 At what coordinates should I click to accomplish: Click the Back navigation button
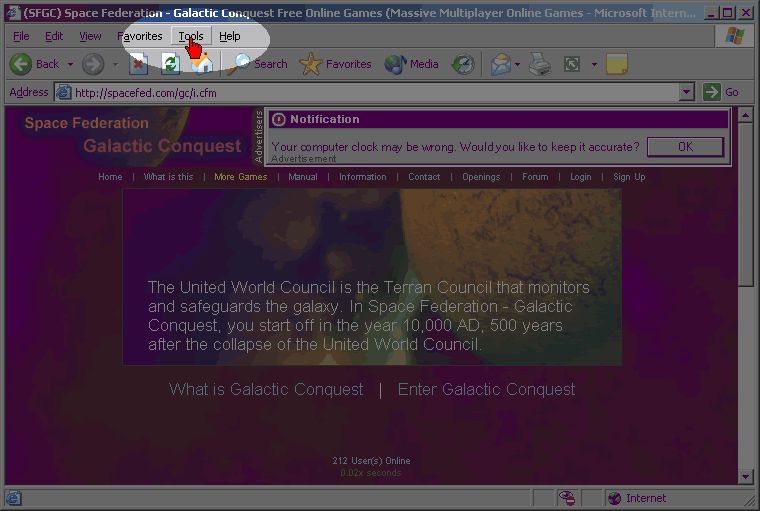[x=35, y=64]
